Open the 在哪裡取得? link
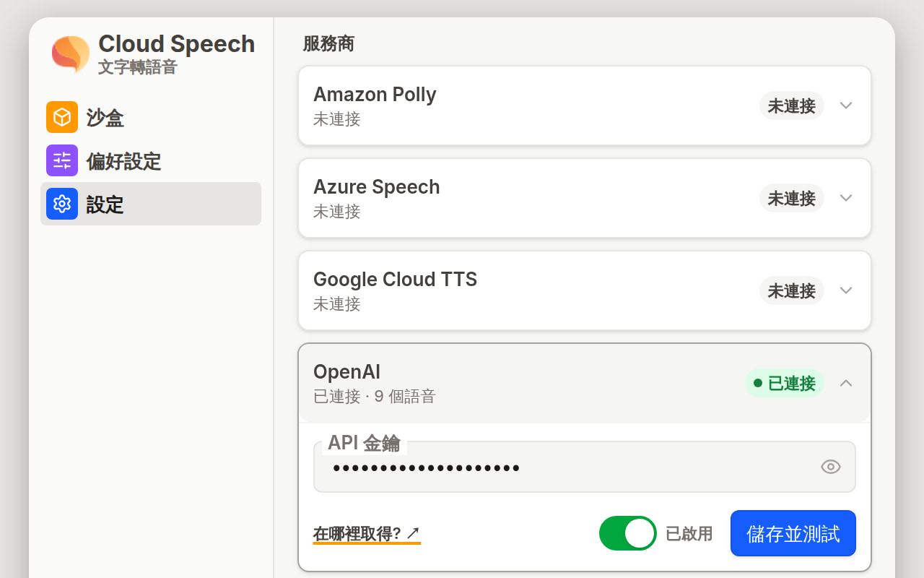Image resolution: width=924 pixels, height=578 pixels. (367, 534)
